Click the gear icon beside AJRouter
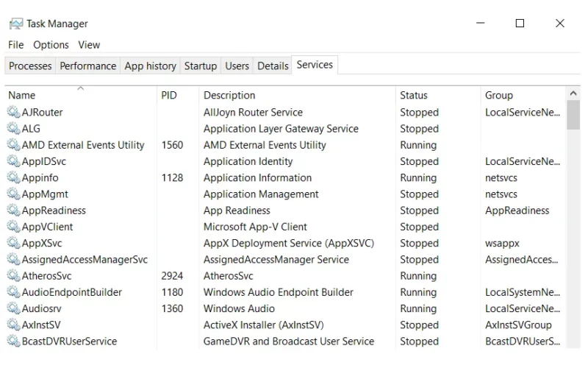 13,112
